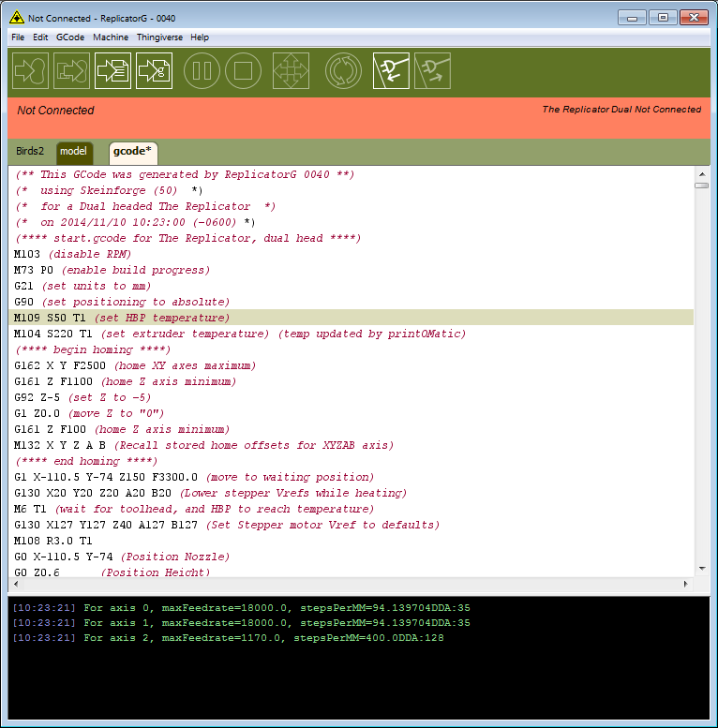Click the horizontal scrollbar right arrow
The image size is (718, 728).
pyautogui.click(x=686, y=584)
